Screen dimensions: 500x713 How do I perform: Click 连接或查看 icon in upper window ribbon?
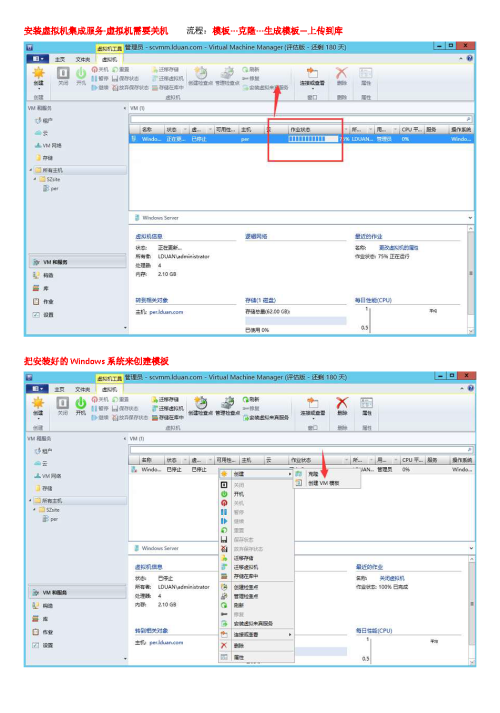coord(312,73)
